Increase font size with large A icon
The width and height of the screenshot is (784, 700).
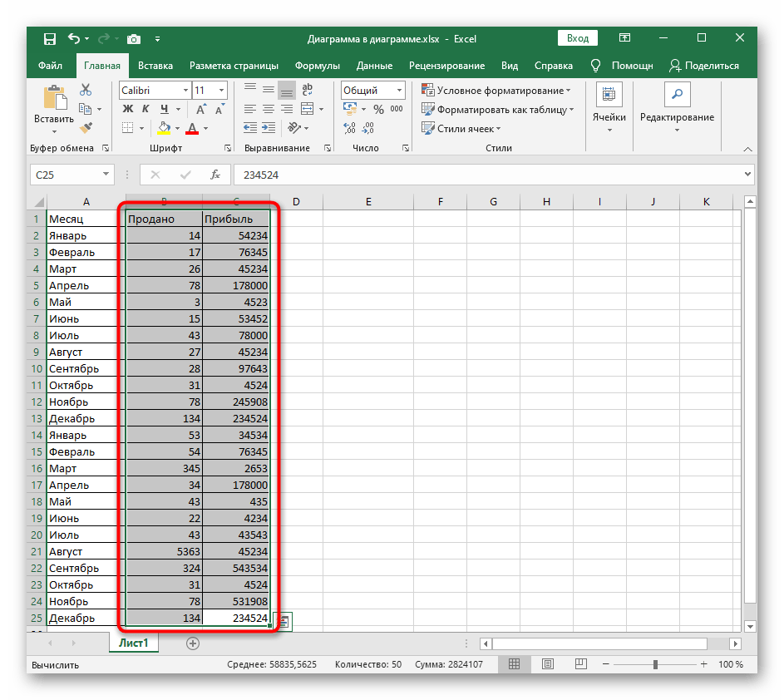[x=200, y=109]
